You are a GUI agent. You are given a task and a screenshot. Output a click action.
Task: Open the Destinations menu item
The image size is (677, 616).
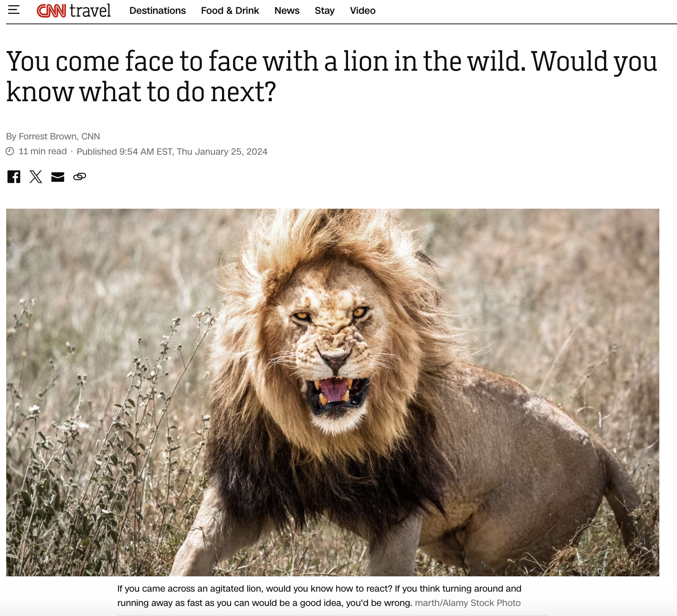click(x=158, y=11)
